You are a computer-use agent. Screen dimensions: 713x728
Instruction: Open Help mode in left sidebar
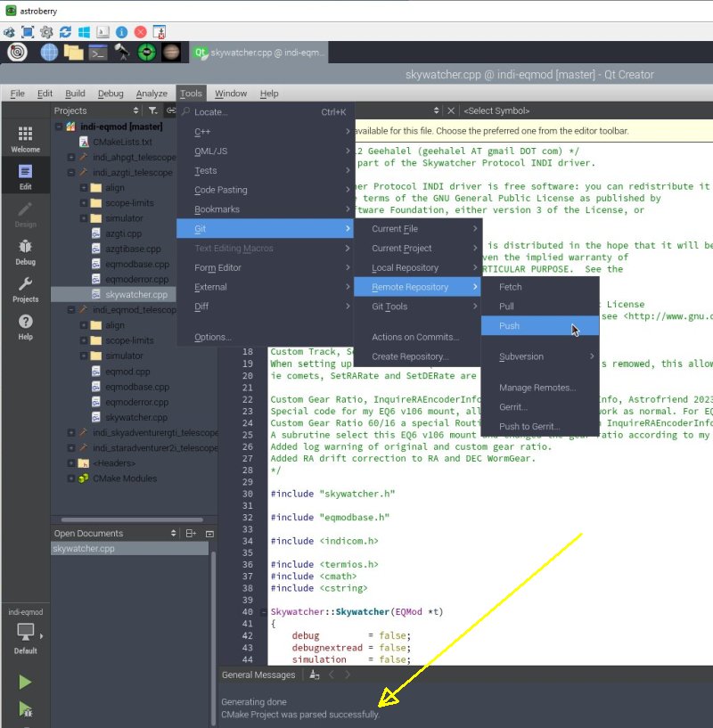click(x=25, y=327)
